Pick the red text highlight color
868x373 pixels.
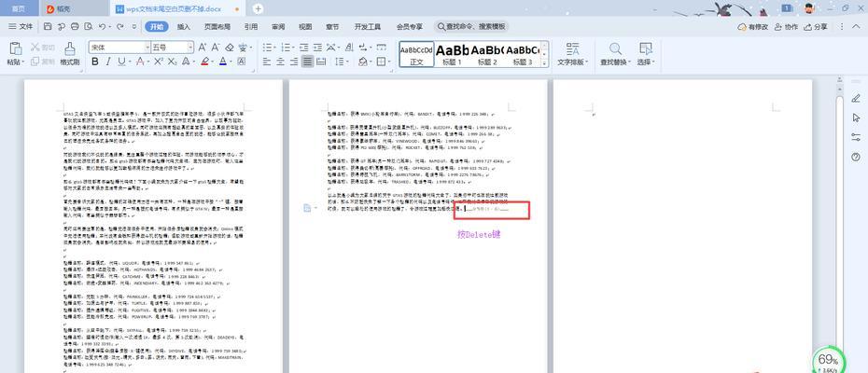click(x=204, y=62)
